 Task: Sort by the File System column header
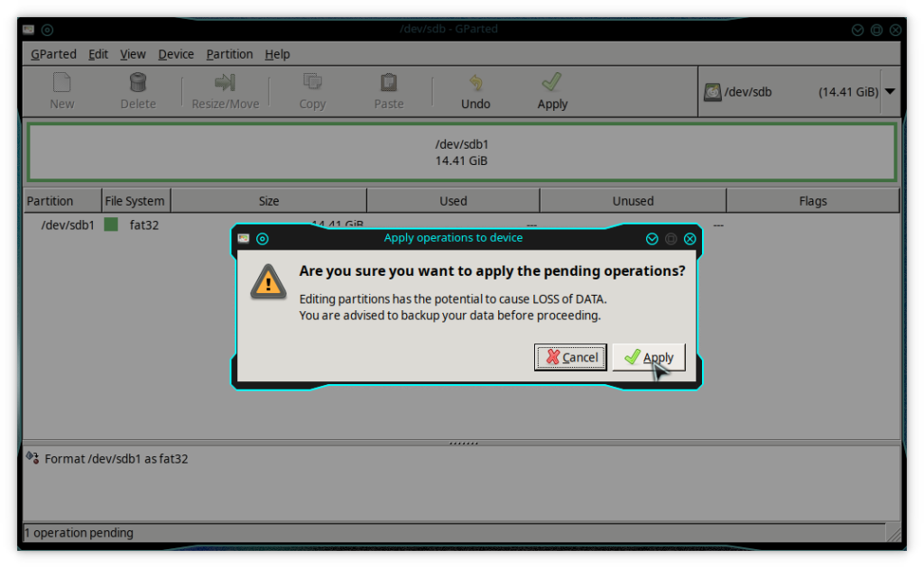click(134, 201)
